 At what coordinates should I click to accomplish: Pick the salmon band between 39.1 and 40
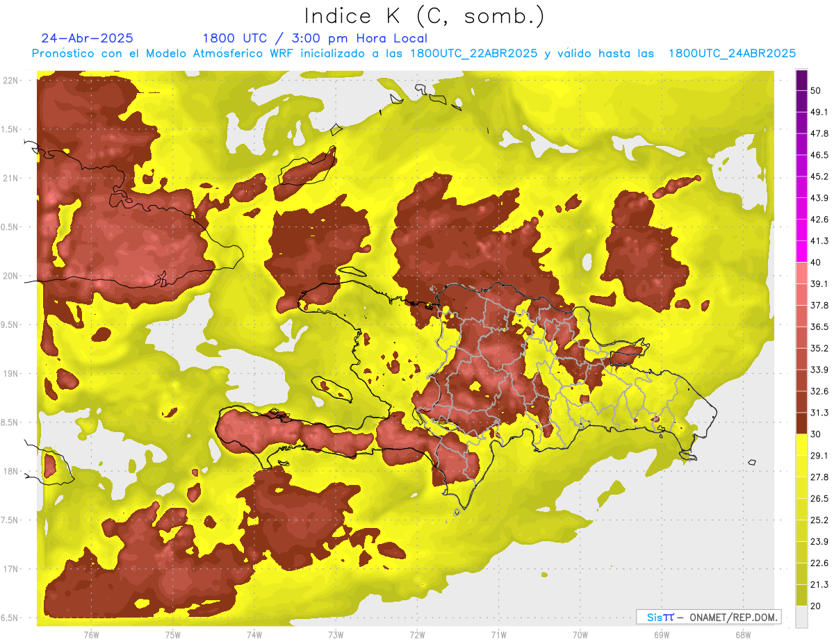click(x=801, y=273)
